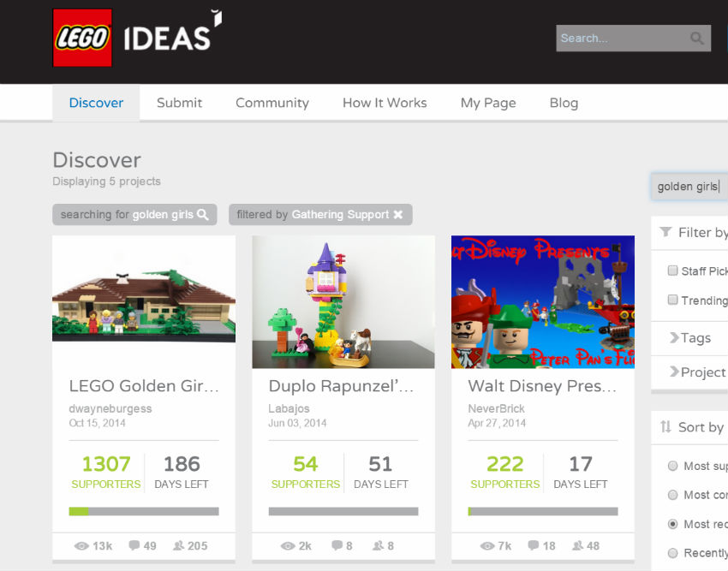Click the IDEAS wordmark logo
Image resolution: width=728 pixels, height=571 pixels.
click(x=172, y=31)
